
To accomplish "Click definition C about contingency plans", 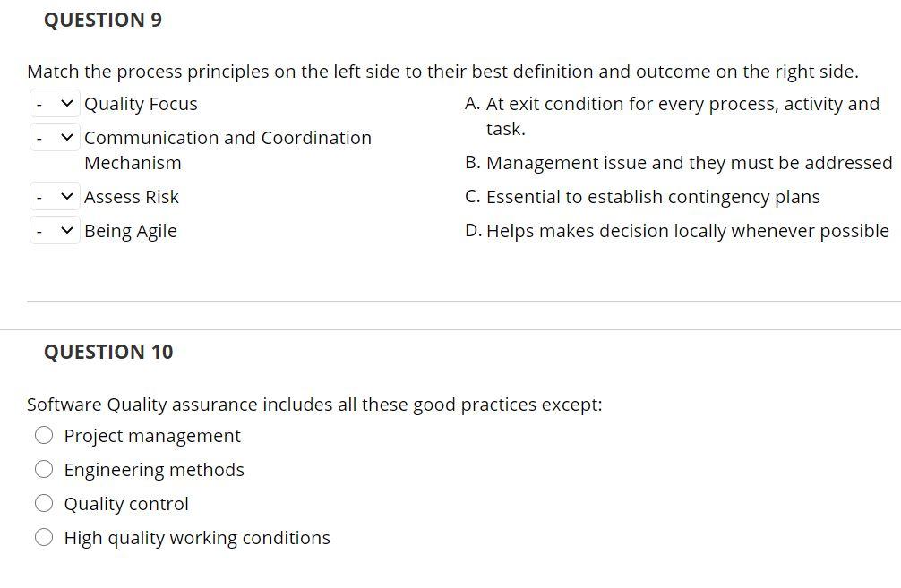I will tap(642, 197).
